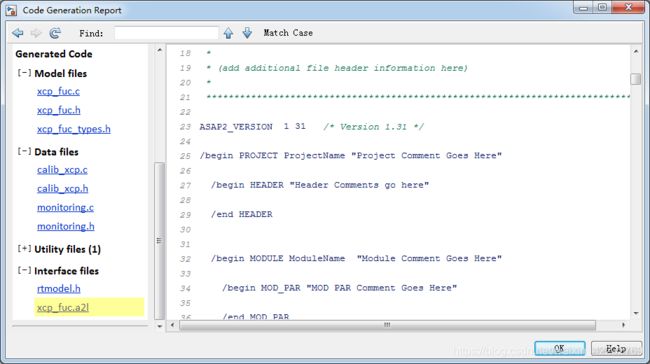Click Find previous up arrow
Image resolution: width=650 pixels, height=364 pixels.
coord(228,33)
